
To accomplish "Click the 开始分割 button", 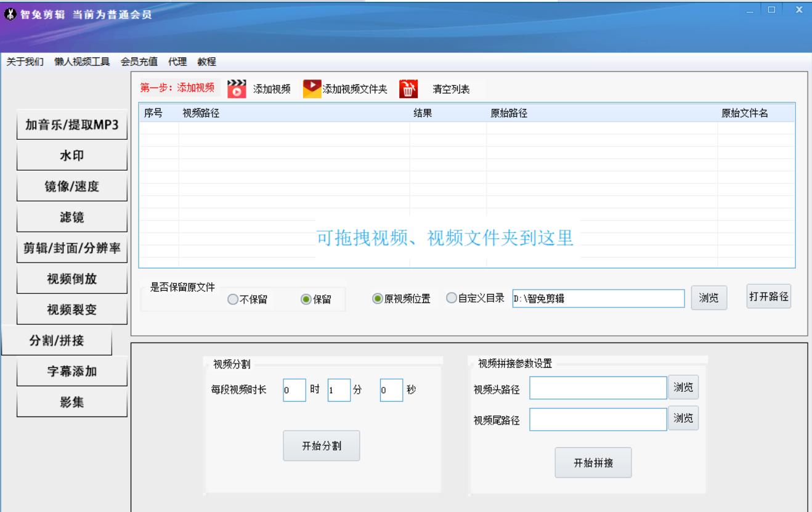I will (x=321, y=446).
